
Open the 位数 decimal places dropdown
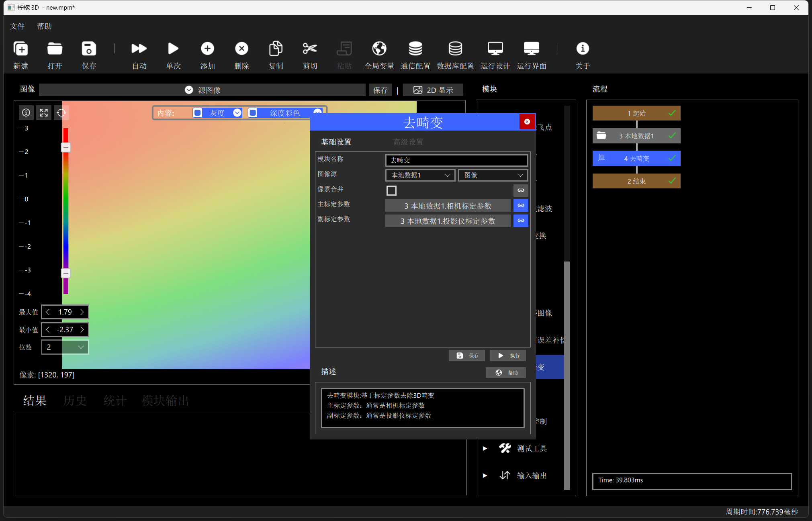pos(65,347)
